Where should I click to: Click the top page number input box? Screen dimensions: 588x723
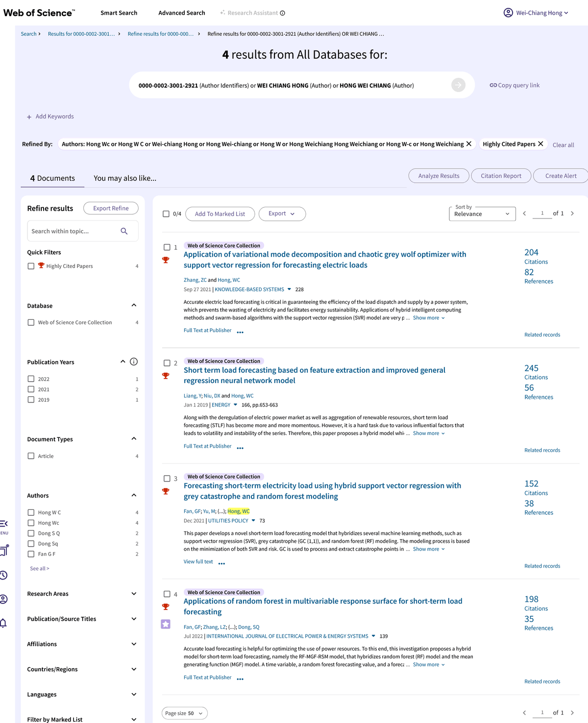pos(542,214)
